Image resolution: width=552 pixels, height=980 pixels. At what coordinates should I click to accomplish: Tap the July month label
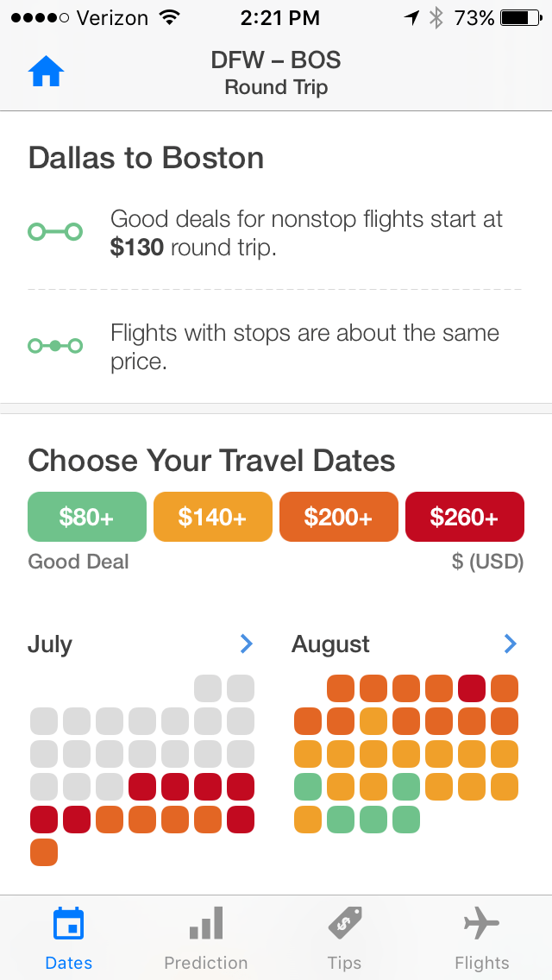(x=50, y=644)
